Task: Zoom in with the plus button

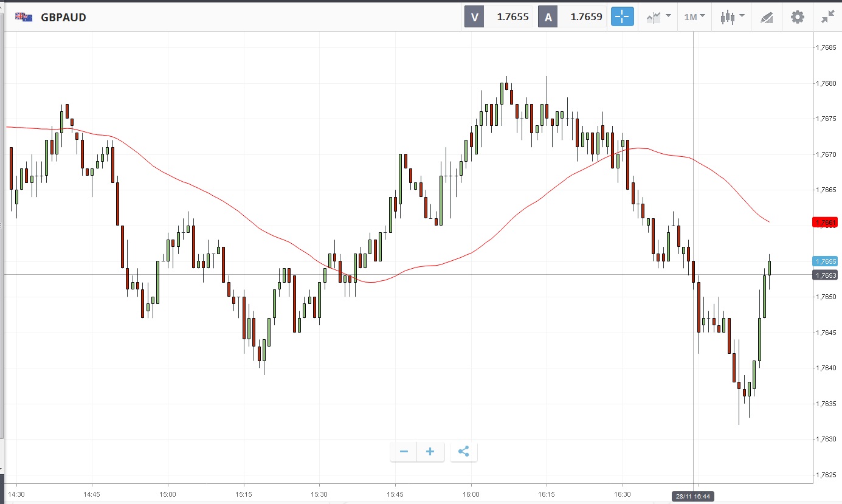Action: (x=430, y=452)
